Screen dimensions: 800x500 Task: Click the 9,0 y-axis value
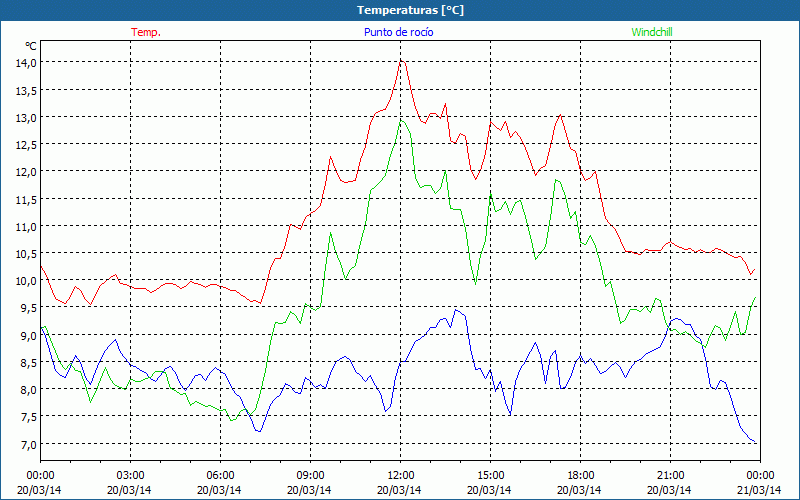tap(29, 336)
